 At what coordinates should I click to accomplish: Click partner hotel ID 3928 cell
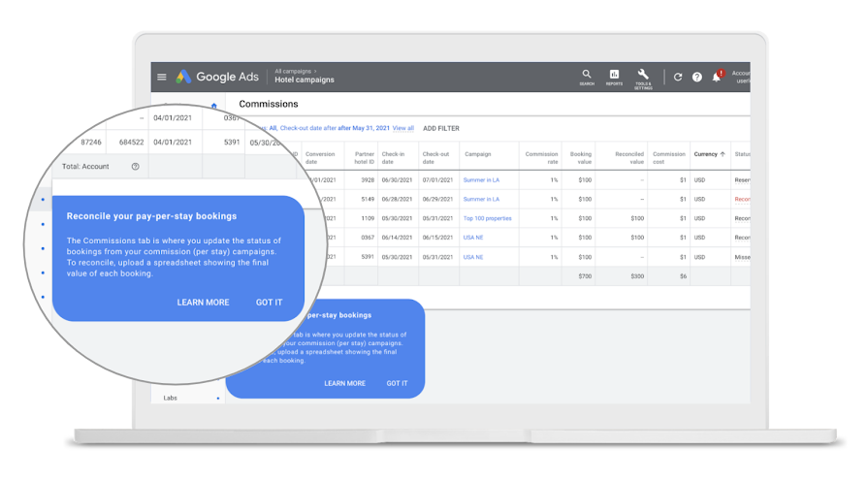point(368,180)
